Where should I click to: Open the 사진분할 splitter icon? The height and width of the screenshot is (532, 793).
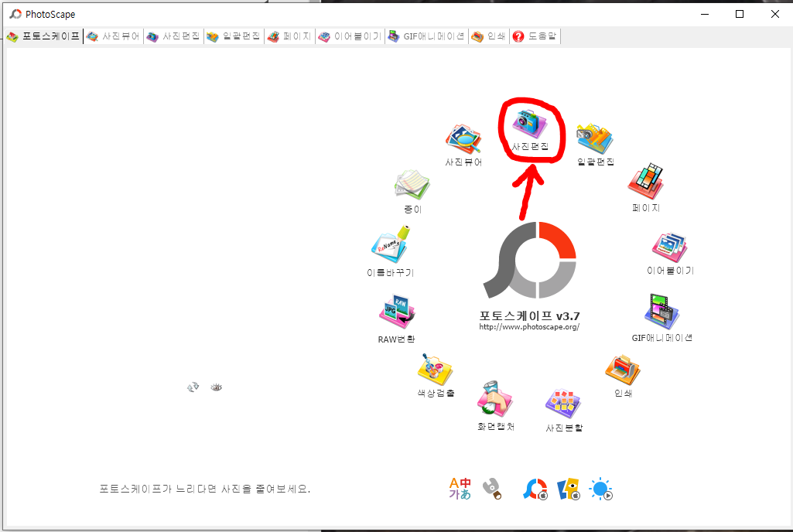pos(563,404)
